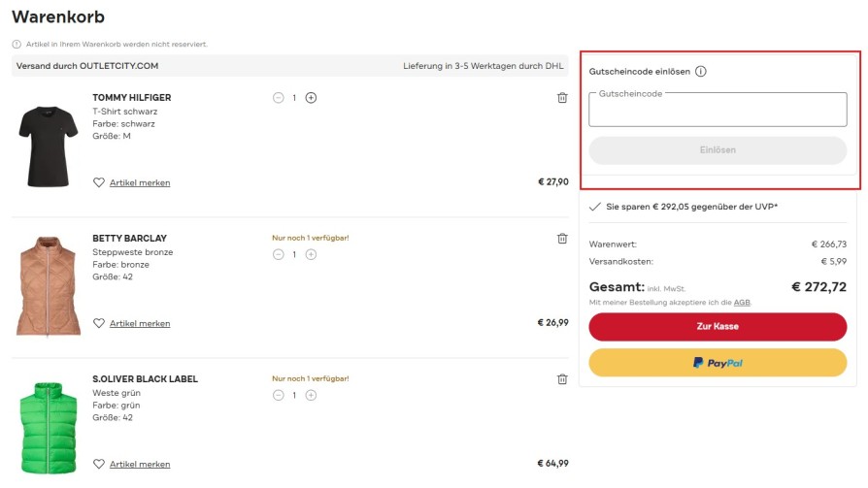Click the € 27,90 price
This screenshot has width=868, height=488.
pyautogui.click(x=553, y=181)
